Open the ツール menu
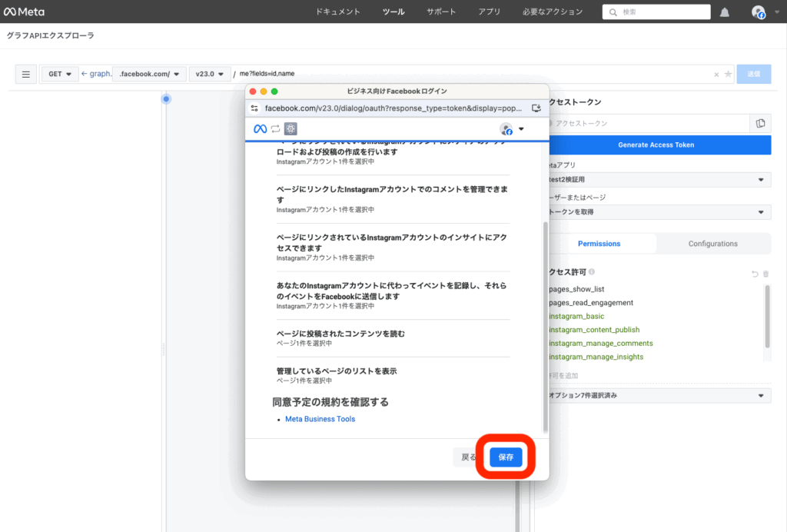Image resolution: width=787 pixels, height=532 pixels. 393,12
